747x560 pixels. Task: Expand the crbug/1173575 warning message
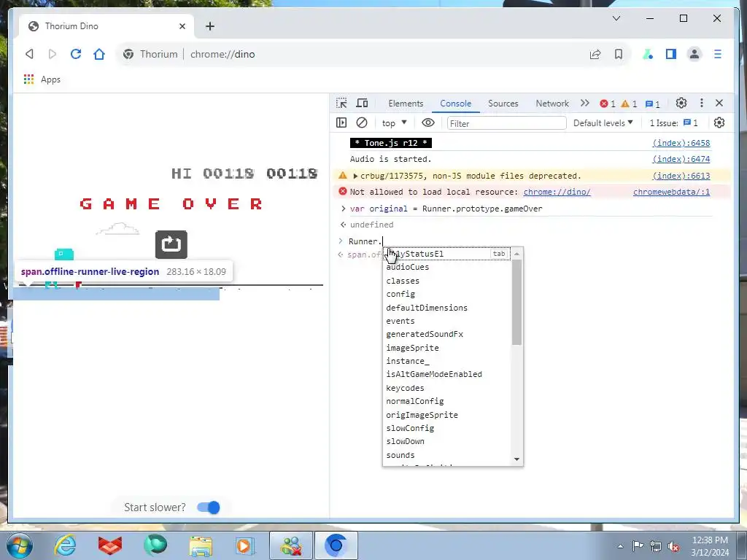point(355,176)
